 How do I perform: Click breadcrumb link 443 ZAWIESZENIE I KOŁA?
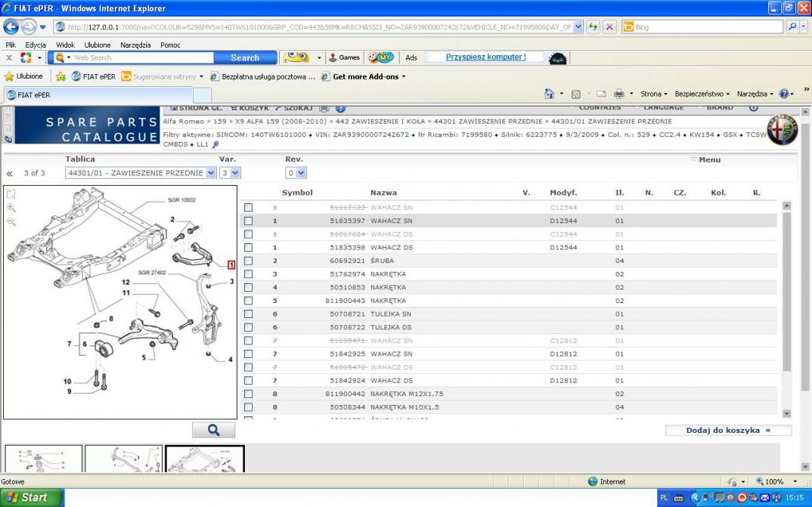click(x=381, y=122)
